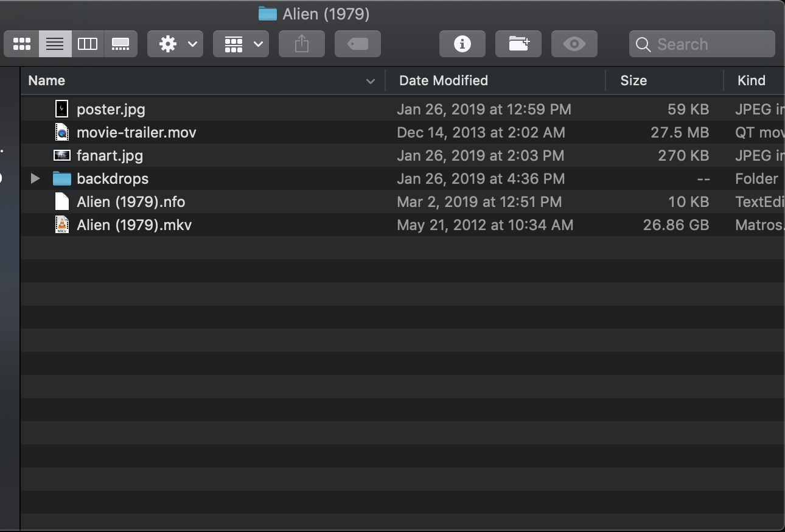Viewport: 785px width, 532px height.
Task: Open the action gear dropdown menu
Action: click(175, 43)
